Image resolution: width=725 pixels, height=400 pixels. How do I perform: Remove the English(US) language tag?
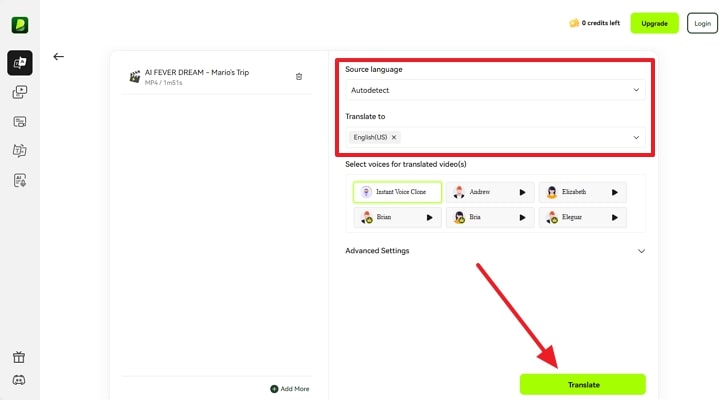(x=394, y=137)
